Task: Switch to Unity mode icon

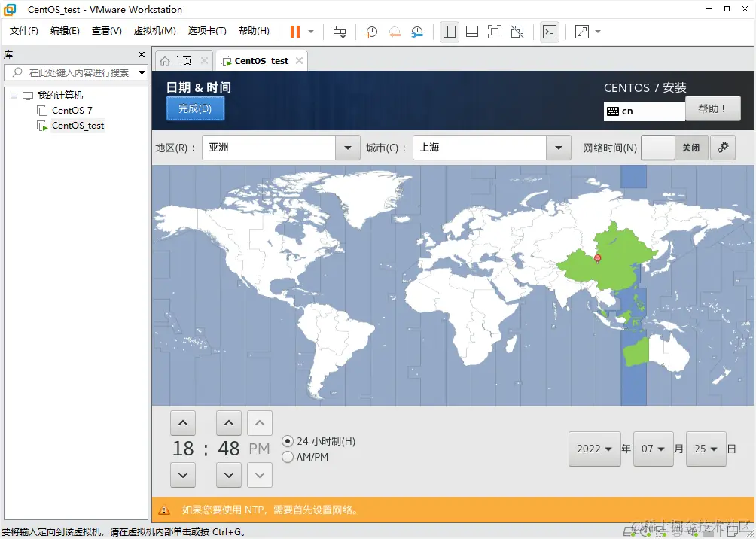Action: click(x=517, y=32)
